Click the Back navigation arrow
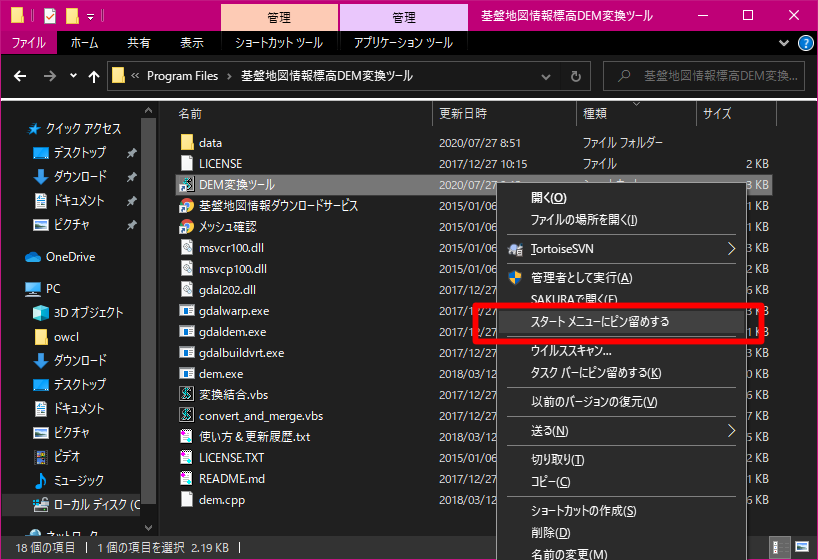The width and height of the screenshot is (818, 560). click(21, 76)
